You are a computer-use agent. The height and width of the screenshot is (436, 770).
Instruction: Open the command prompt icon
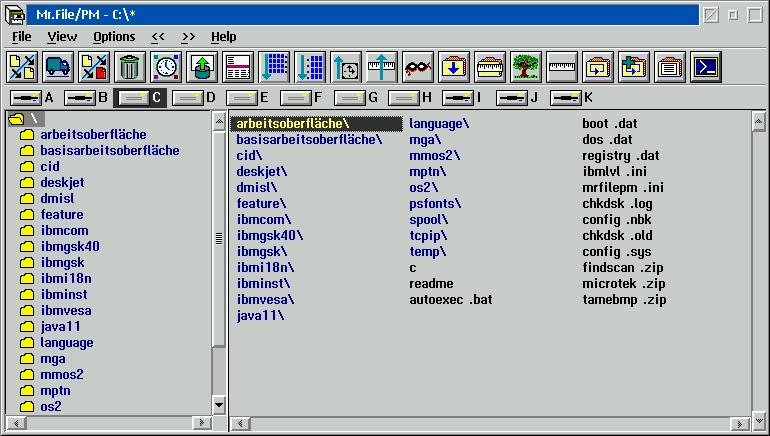click(705, 67)
